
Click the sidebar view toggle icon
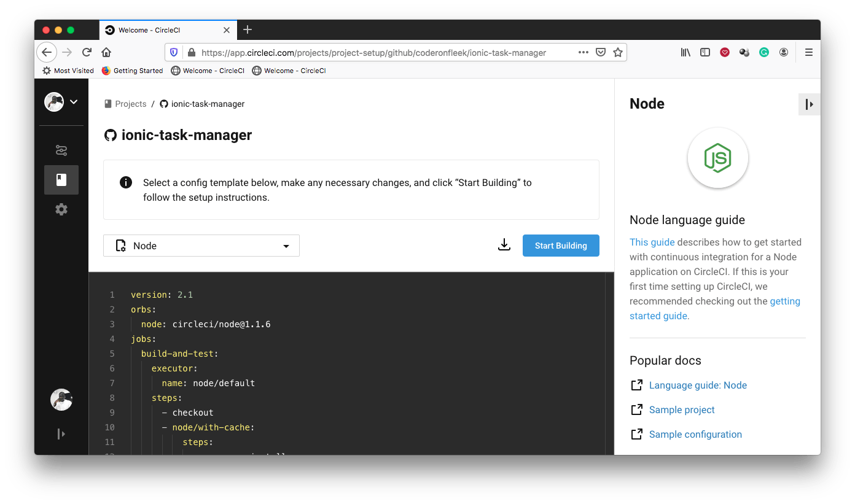(x=705, y=52)
